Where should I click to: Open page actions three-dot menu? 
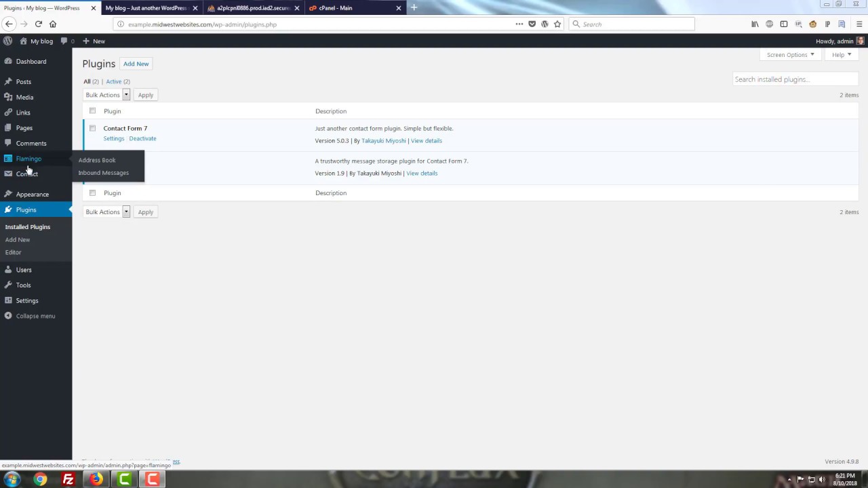(519, 24)
